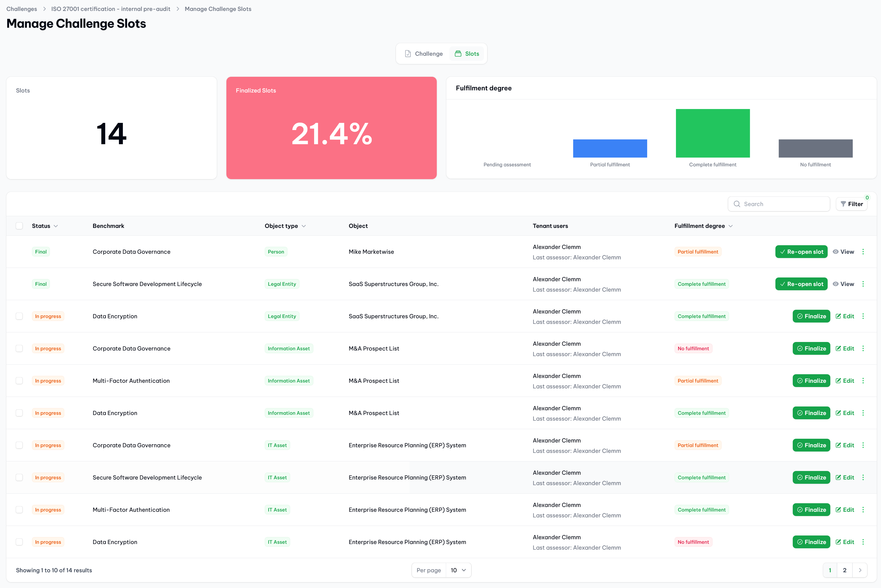881x588 pixels.
Task: Open kebab menu for Data Encryption ERP row
Action: tap(863, 542)
